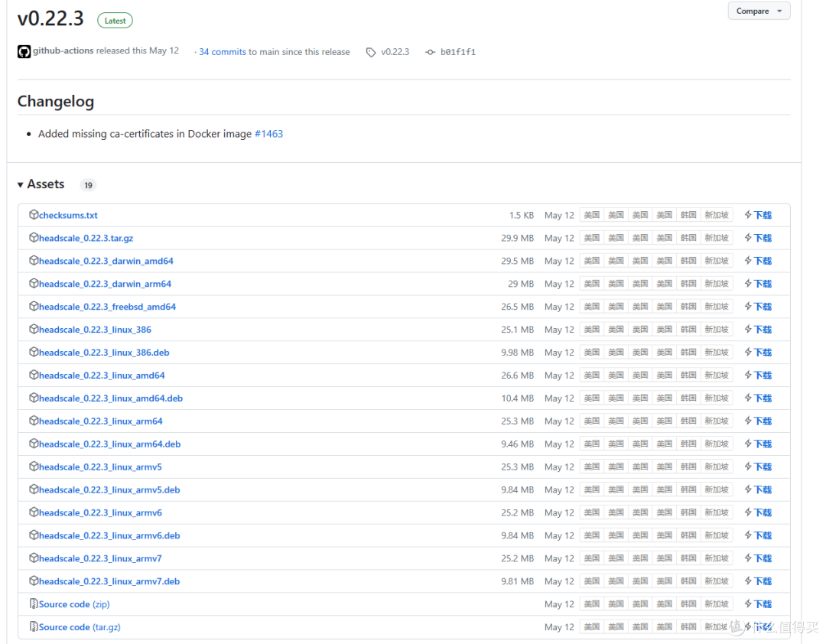Open pull request #1463 link
Image resolution: width=826 pixels, height=644 pixels.
tap(268, 134)
